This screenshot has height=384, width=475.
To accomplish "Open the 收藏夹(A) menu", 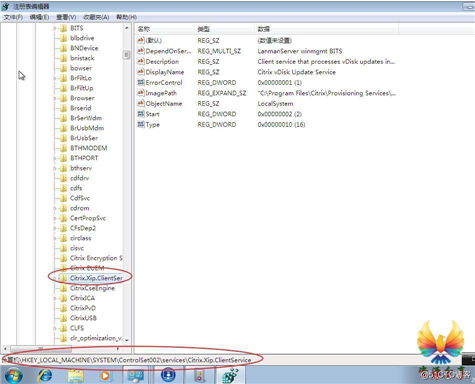I will point(96,17).
